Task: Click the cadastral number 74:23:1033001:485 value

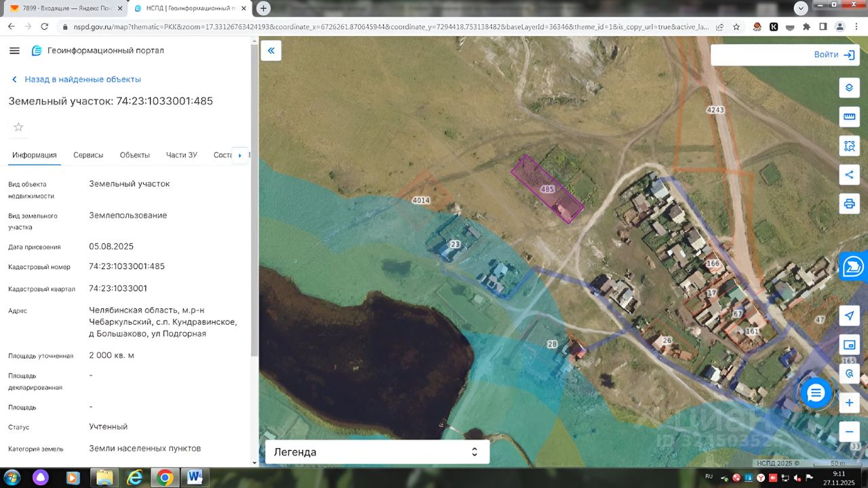Action: (x=127, y=266)
